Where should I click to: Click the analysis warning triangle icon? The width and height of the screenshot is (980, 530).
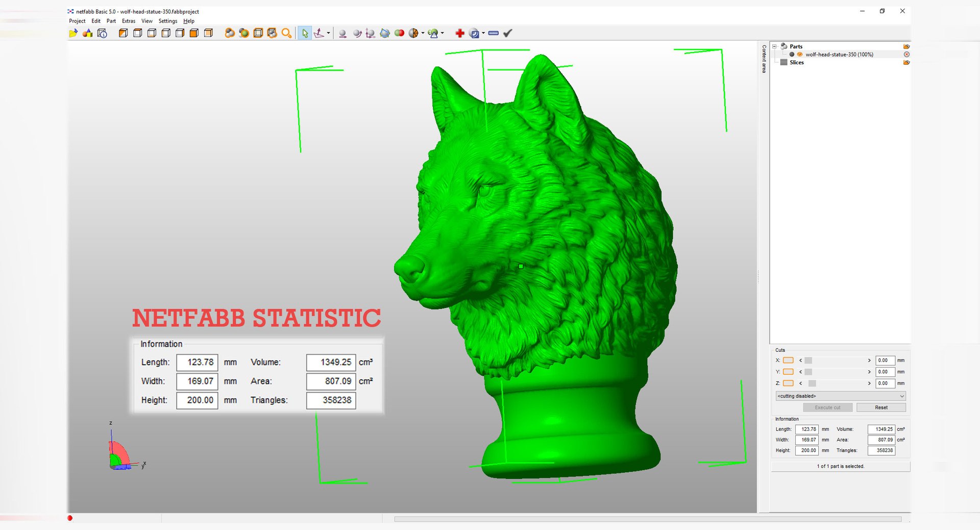coord(433,33)
